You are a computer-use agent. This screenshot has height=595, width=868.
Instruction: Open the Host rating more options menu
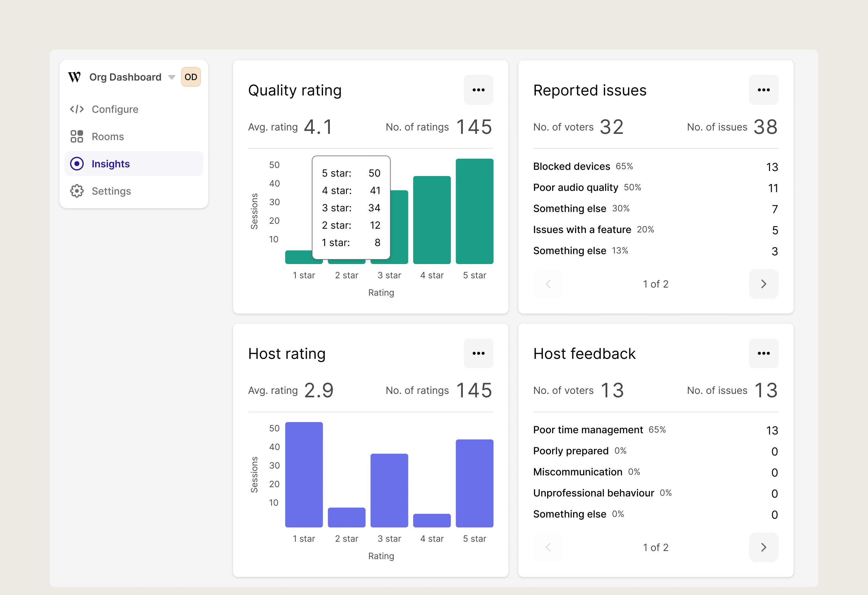coord(478,353)
